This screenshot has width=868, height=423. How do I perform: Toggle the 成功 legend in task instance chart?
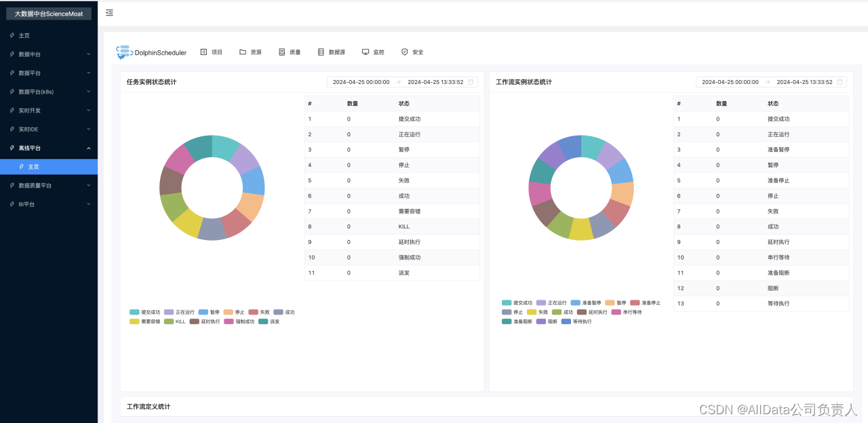click(x=284, y=312)
